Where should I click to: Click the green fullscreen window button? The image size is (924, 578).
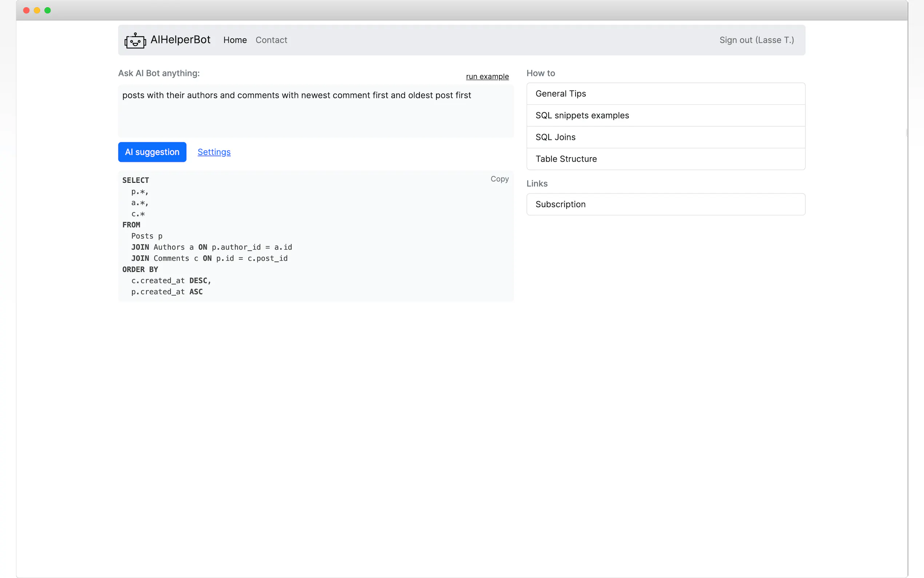pos(48,10)
